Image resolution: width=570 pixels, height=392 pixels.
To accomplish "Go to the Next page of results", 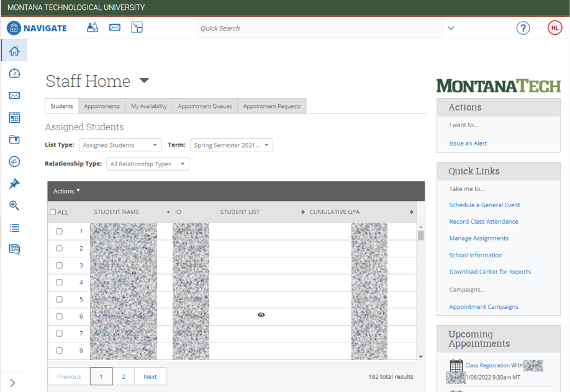I will point(150,376).
